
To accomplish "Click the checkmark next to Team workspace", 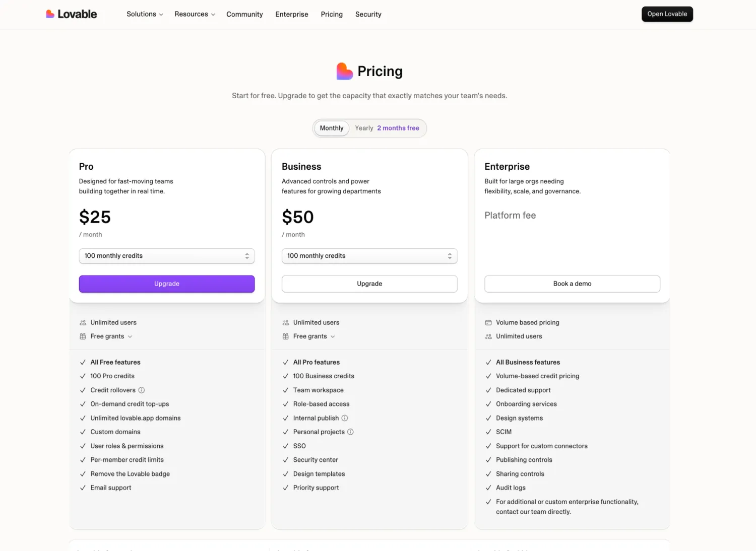I will click(286, 390).
